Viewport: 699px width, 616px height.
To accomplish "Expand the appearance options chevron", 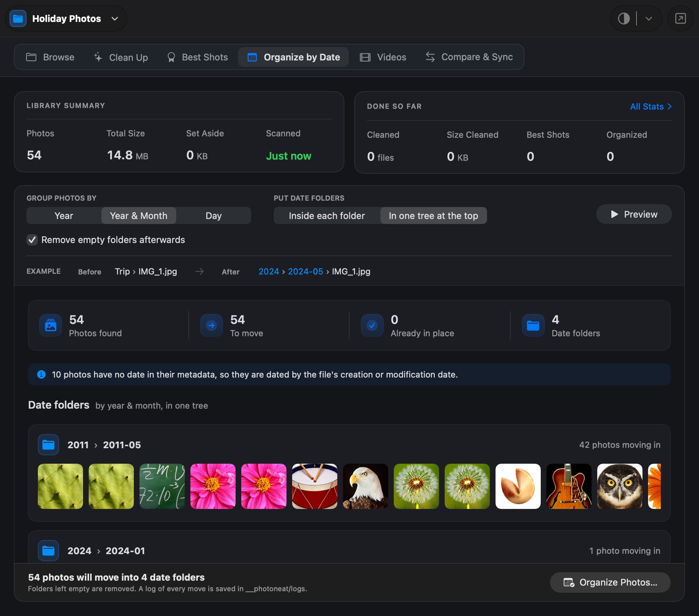I will click(649, 18).
